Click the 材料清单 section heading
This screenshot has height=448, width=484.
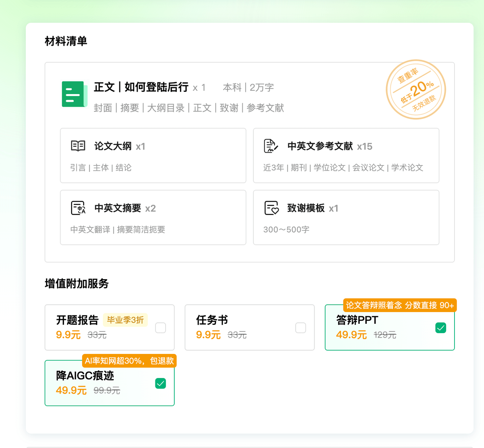66,41
